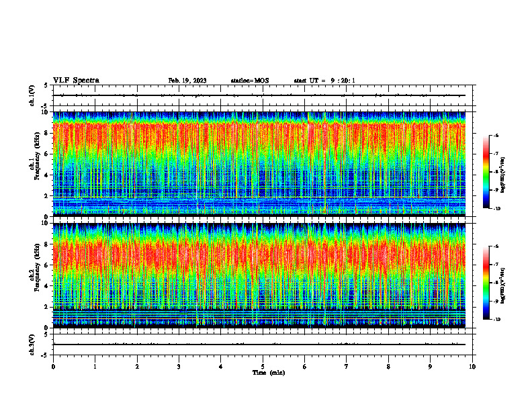
Task: Click the ch.1 spectrogram color scale bar
Action: pos(486,172)
